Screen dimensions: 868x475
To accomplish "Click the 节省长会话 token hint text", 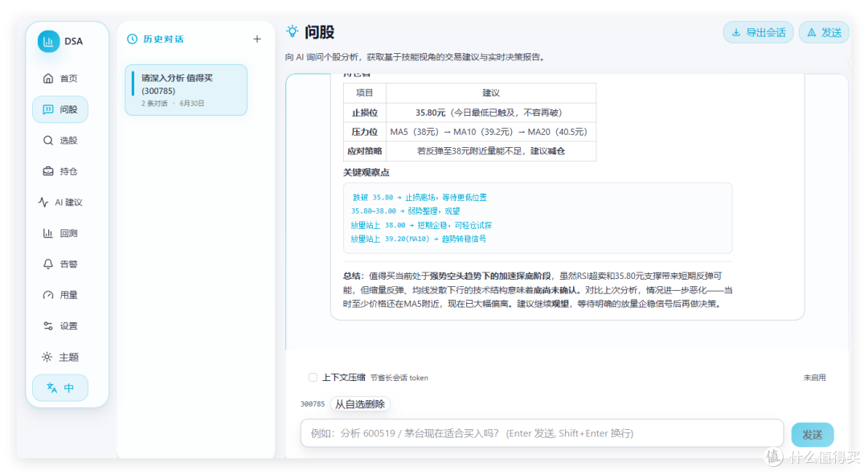I will (399, 378).
